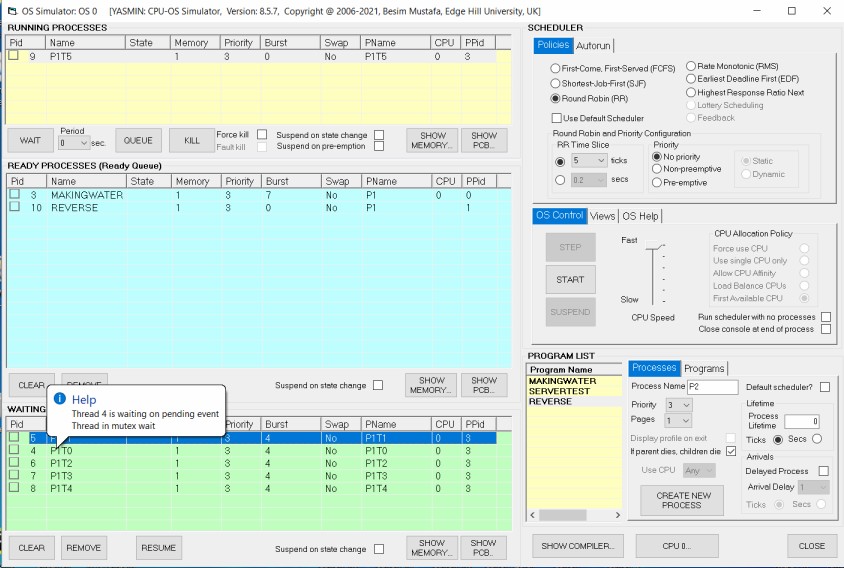Viewport: 844px width, 568px height.
Task: Check the MAKINGWATER ready process checkbox
Action: [x=15, y=194]
